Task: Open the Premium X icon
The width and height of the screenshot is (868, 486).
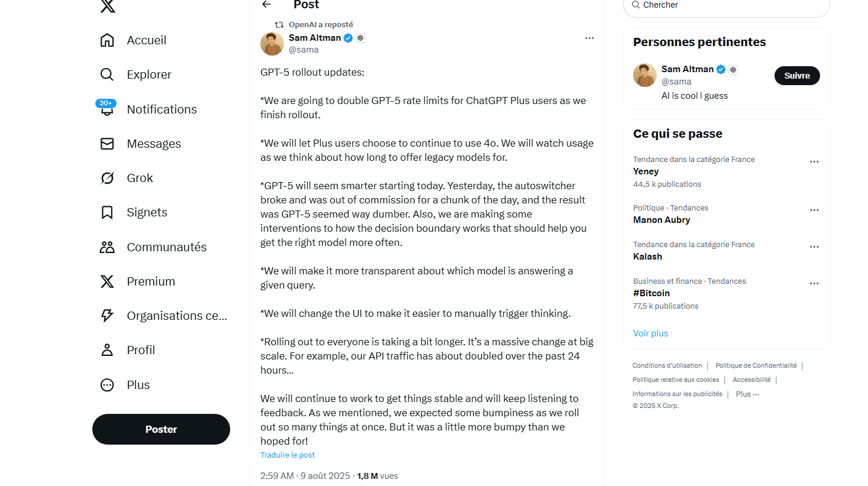Action: click(x=107, y=281)
